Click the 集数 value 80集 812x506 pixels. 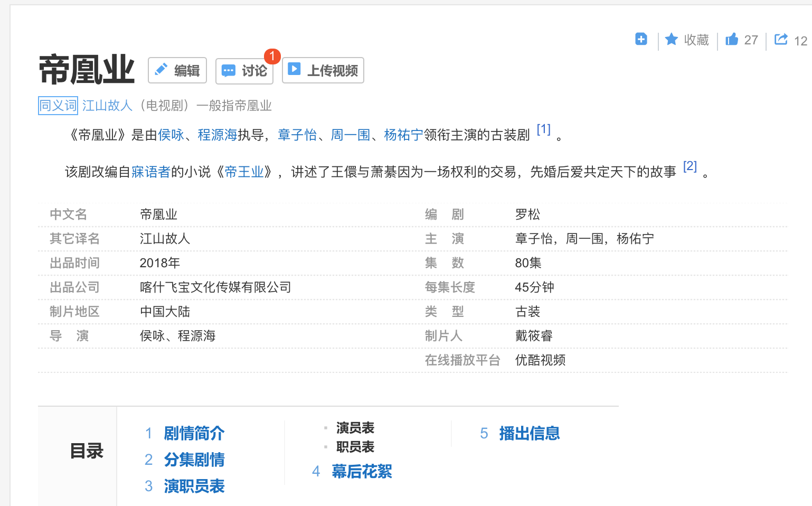[x=528, y=263]
